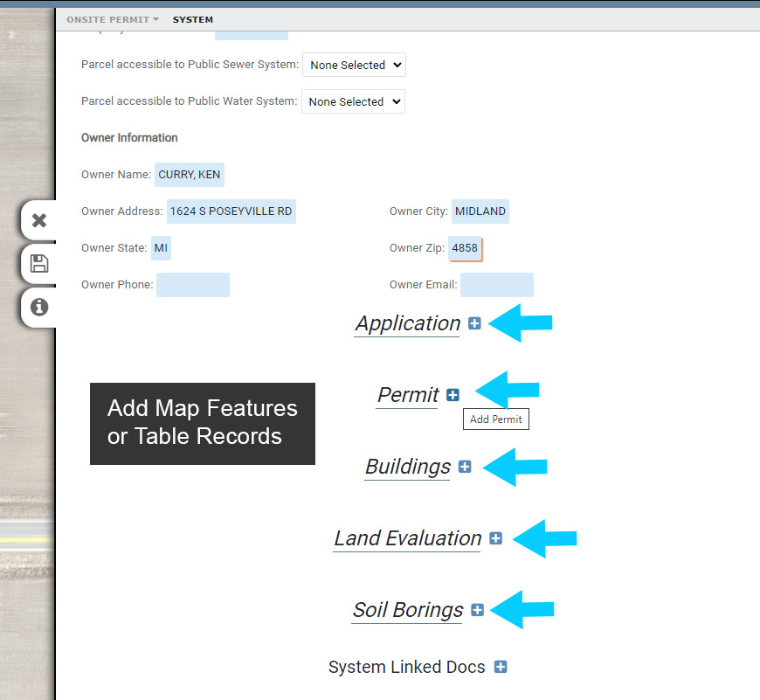Edit the Owner Zip field

(465, 248)
